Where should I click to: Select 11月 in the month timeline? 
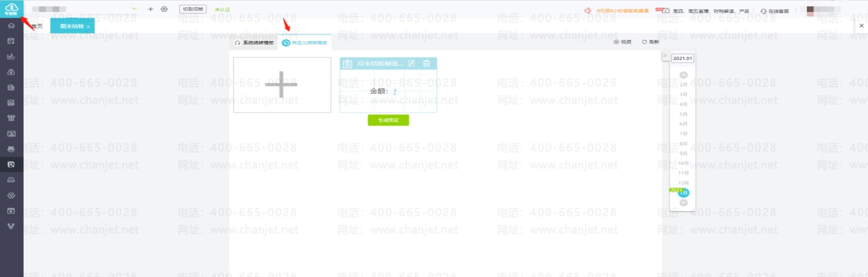683,173
